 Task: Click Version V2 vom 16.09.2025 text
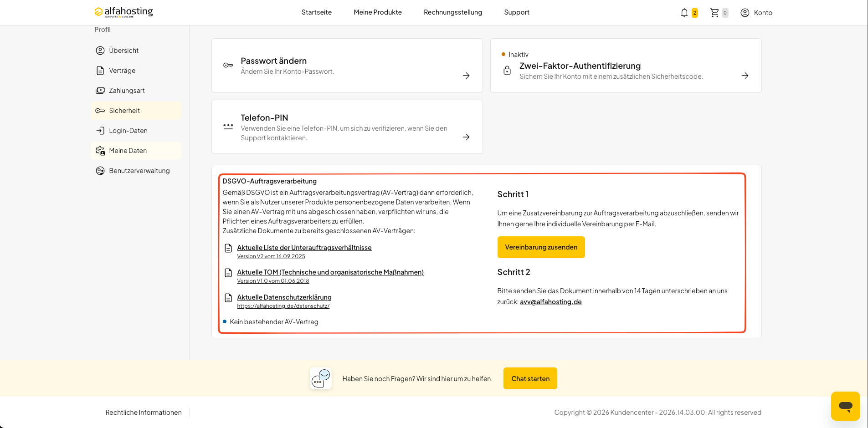pyautogui.click(x=271, y=256)
